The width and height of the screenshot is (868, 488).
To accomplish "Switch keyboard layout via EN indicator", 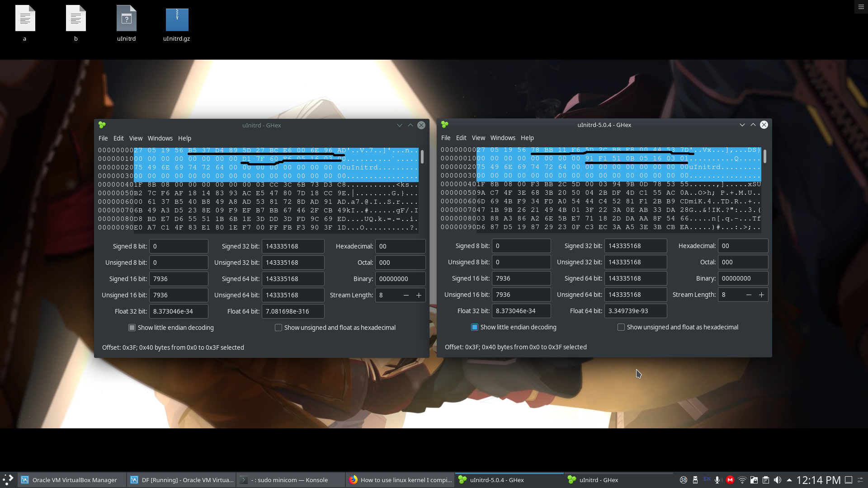I will pos(707,479).
